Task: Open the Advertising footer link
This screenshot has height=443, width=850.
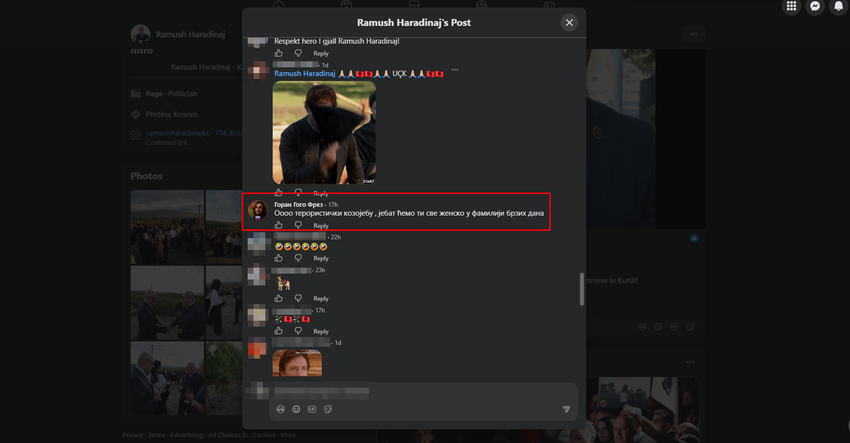Action: coord(186,435)
